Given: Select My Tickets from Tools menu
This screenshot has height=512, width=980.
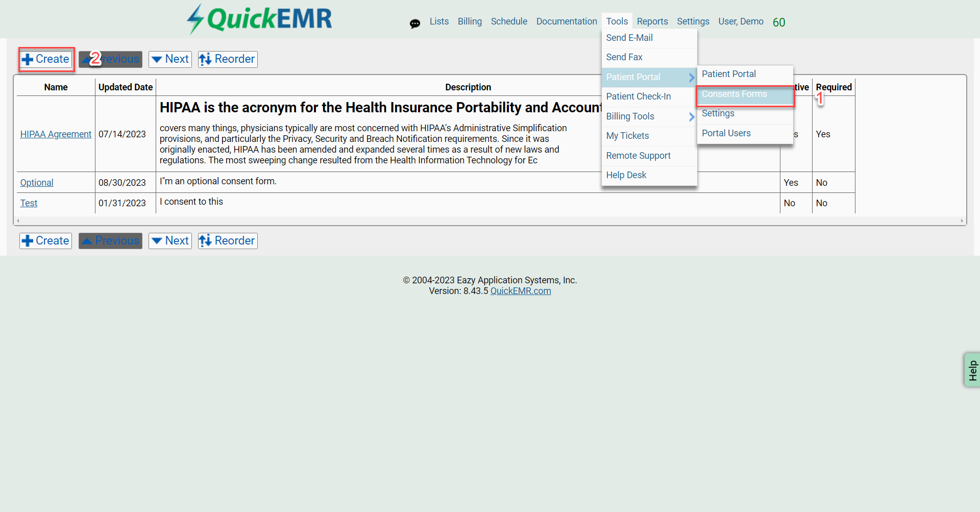Looking at the screenshot, I should (649, 136).
